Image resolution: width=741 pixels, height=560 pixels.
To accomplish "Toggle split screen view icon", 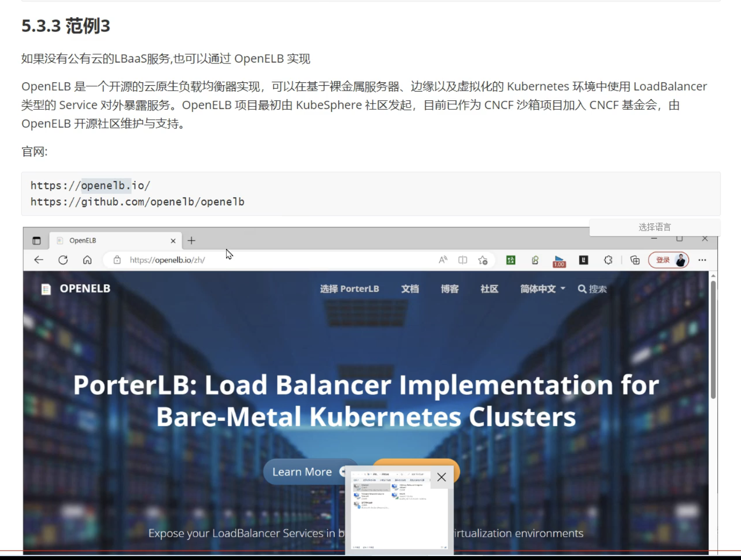I will (x=463, y=260).
